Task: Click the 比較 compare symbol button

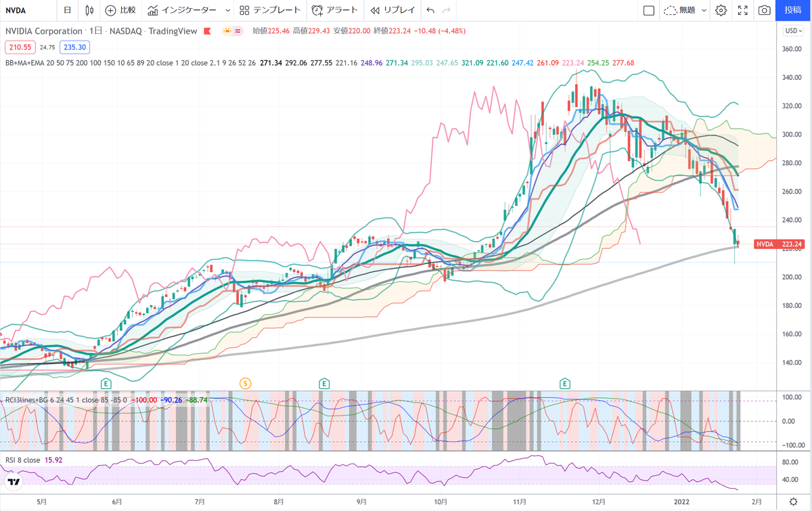Action: [x=120, y=10]
